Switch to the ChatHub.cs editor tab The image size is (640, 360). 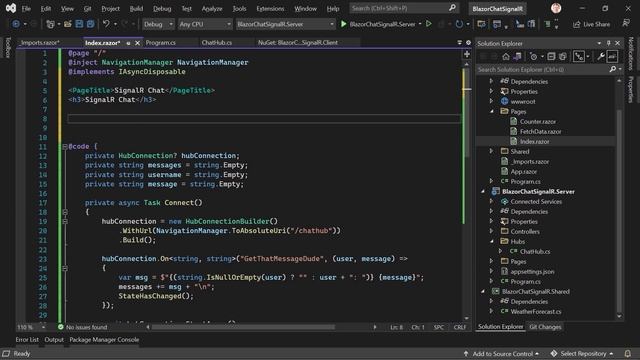tap(216, 42)
